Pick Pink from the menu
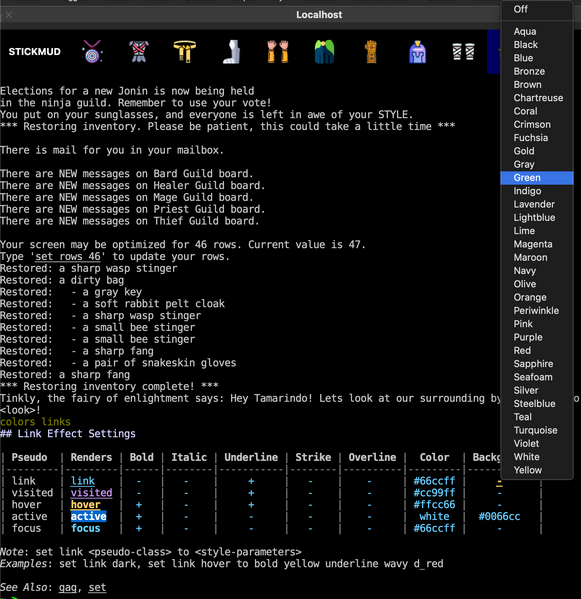 click(537, 324)
